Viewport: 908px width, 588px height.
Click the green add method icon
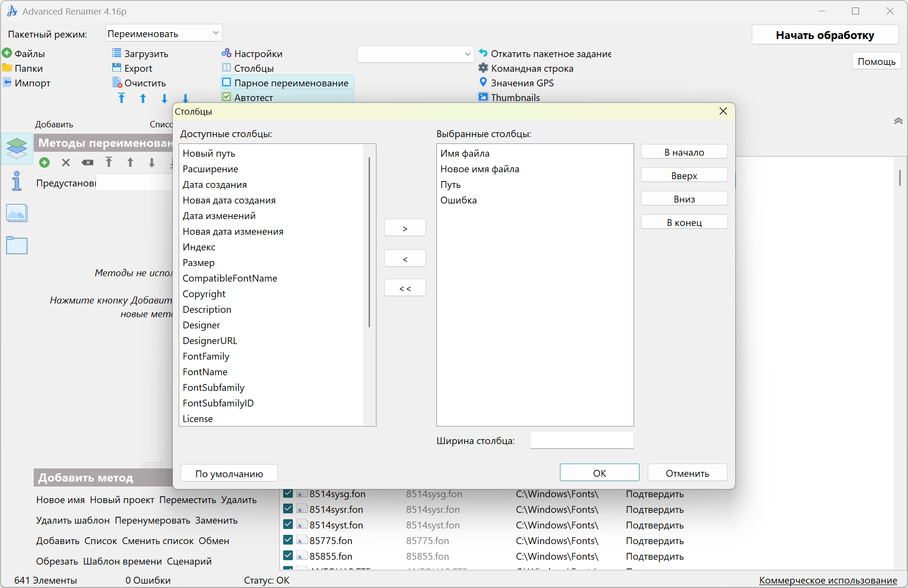point(44,162)
